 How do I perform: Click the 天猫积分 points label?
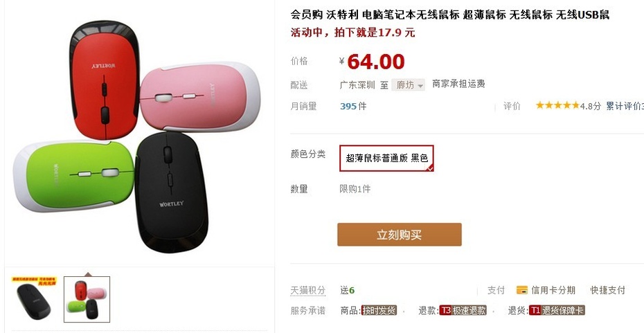[x=308, y=290]
